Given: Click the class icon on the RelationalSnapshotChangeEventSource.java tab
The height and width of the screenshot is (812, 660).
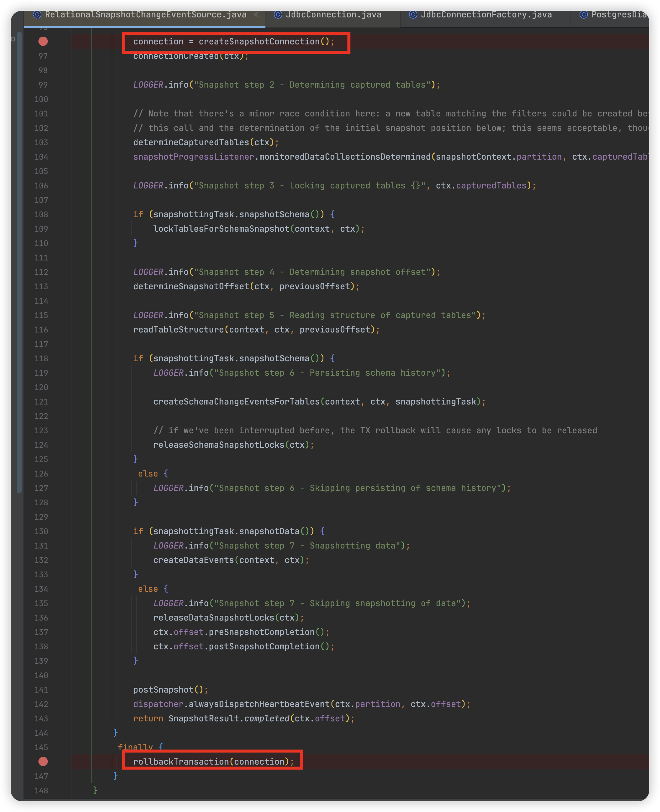Looking at the screenshot, I should [37, 14].
